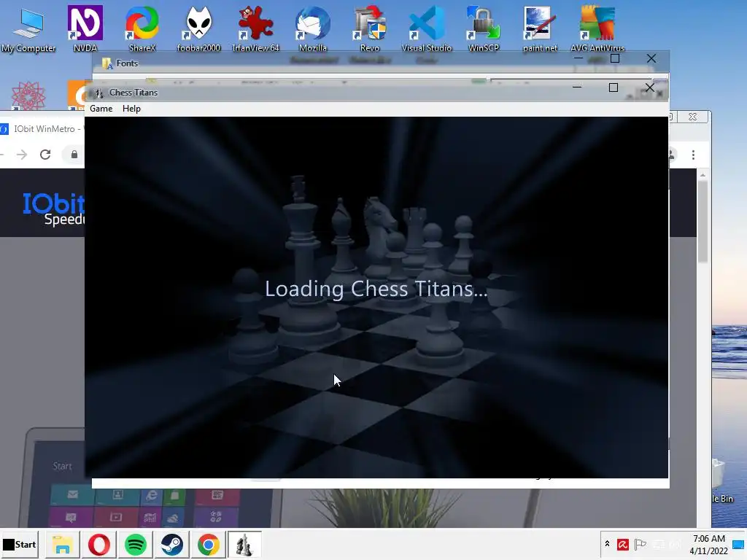Viewport: 747px width, 560px height.
Task: Close the background window behind Chess Titans
Action: (x=693, y=117)
